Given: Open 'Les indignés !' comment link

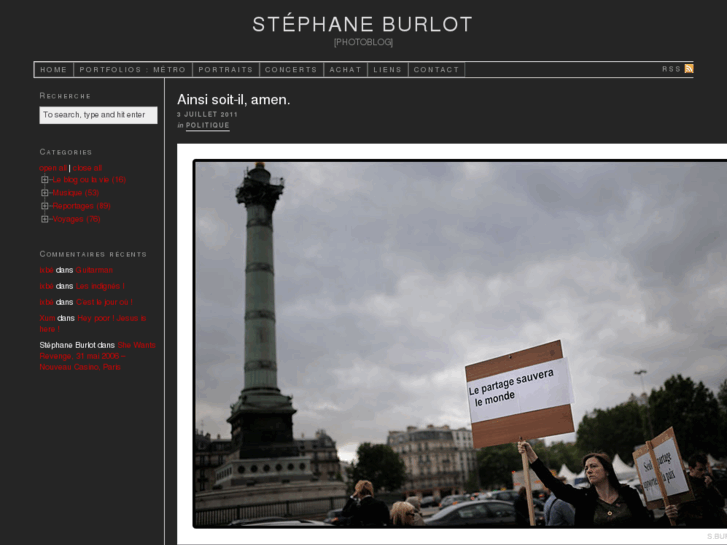Looking at the screenshot, I should [x=100, y=286].
